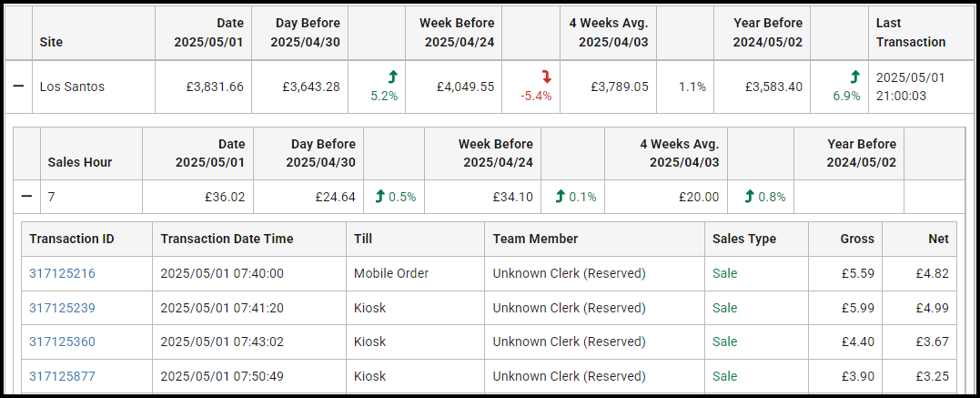
Task: Click the Team Member column header
Action: 535,239
